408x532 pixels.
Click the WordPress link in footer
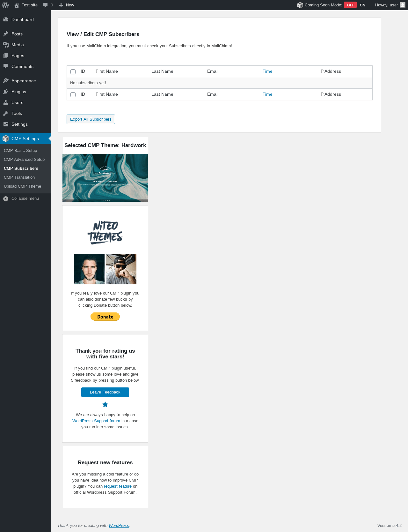[119, 526]
